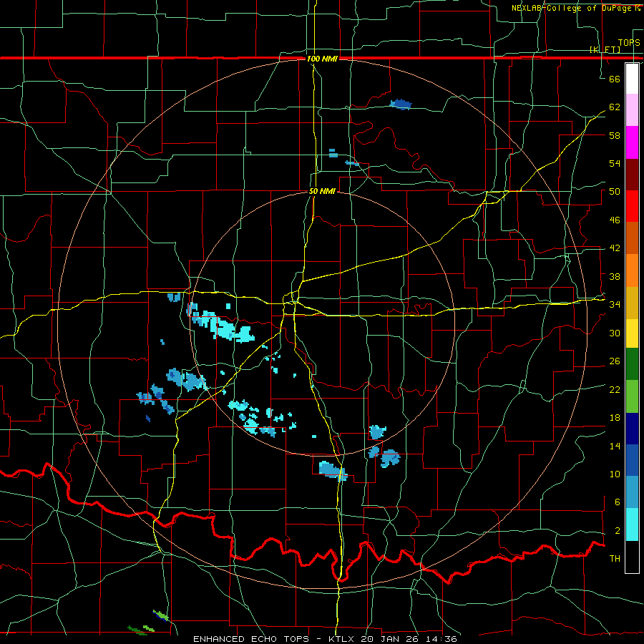
Task: Click the 'TOPS' legend title
Action: coord(629,42)
